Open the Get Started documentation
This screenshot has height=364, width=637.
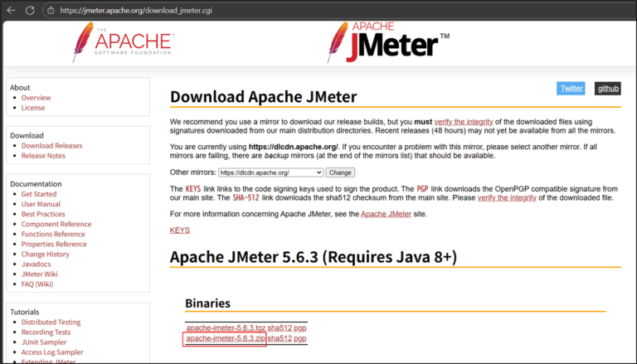pyautogui.click(x=39, y=194)
